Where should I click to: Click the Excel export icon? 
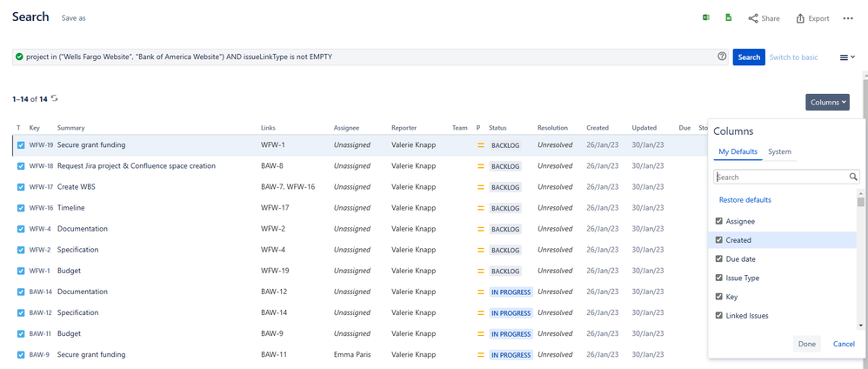click(x=706, y=17)
